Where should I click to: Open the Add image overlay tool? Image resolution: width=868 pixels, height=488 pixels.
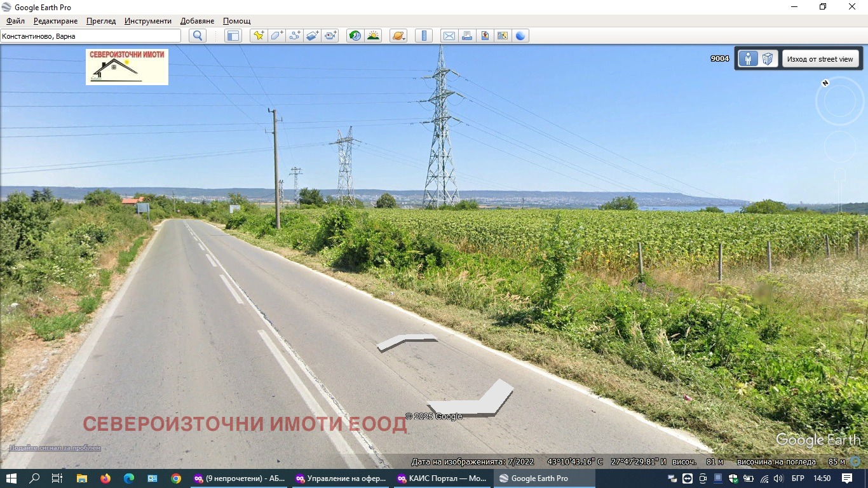[x=311, y=36]
